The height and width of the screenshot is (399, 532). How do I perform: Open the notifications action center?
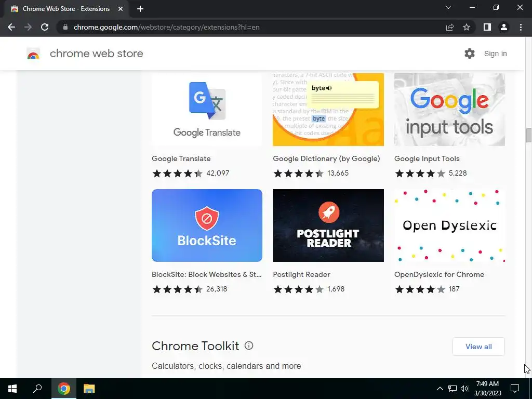[x=515, y=389]
